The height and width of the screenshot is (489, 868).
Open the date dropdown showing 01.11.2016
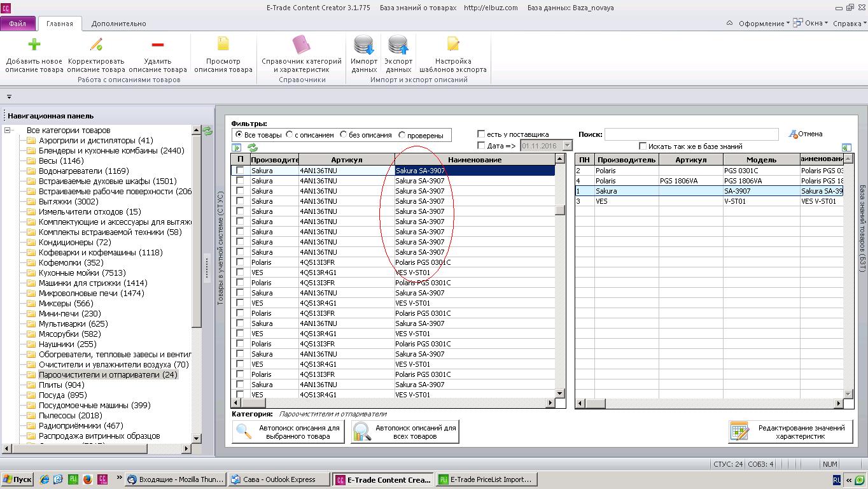(x=567, y=146)
